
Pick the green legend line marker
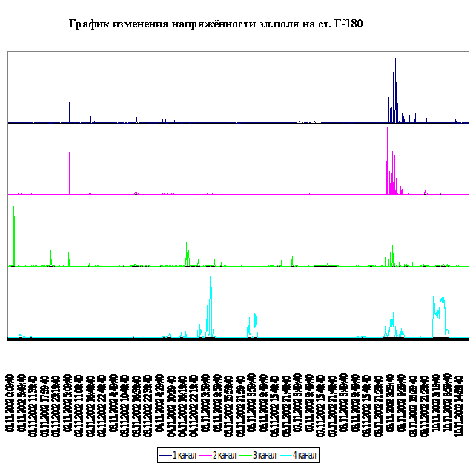245,456
